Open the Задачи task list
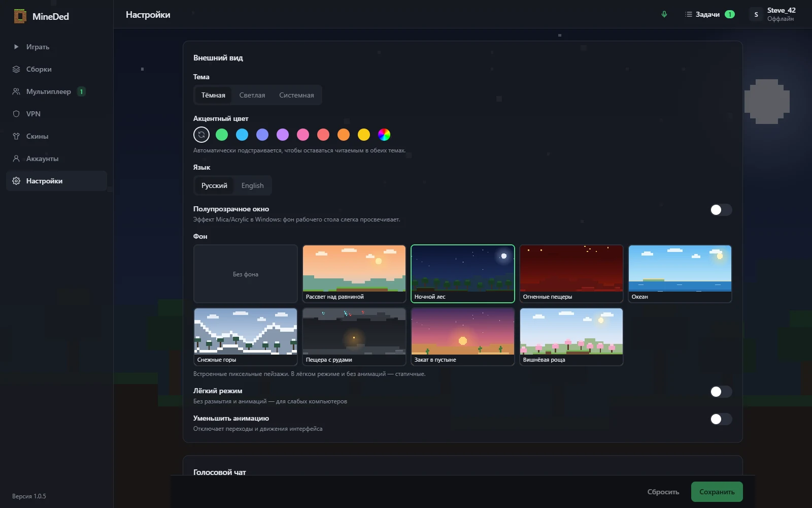812x508 pixels. point(709,14)
